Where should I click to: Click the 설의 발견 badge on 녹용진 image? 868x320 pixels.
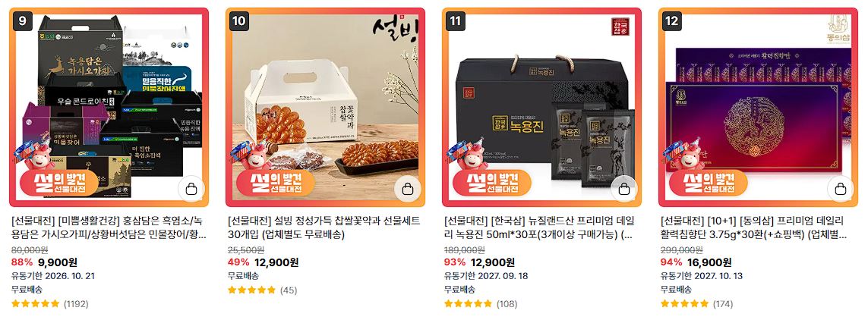(x=491, y=184)
